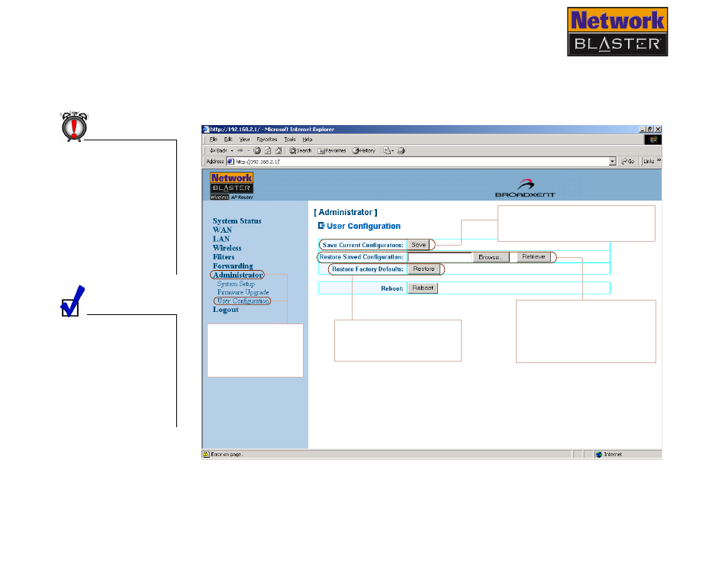Click the Address bar URL field
The image size is (728, 566).
[x=421, y=162]
